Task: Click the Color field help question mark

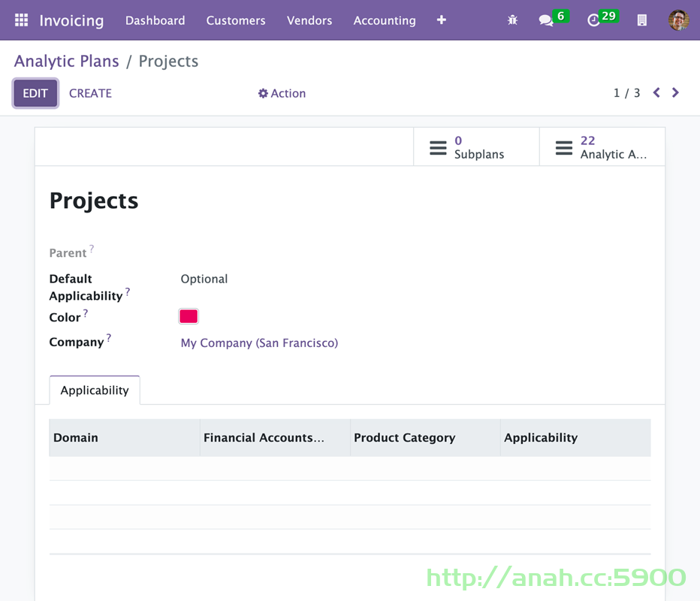Action: pyautogui.click(x=86, y=313)
